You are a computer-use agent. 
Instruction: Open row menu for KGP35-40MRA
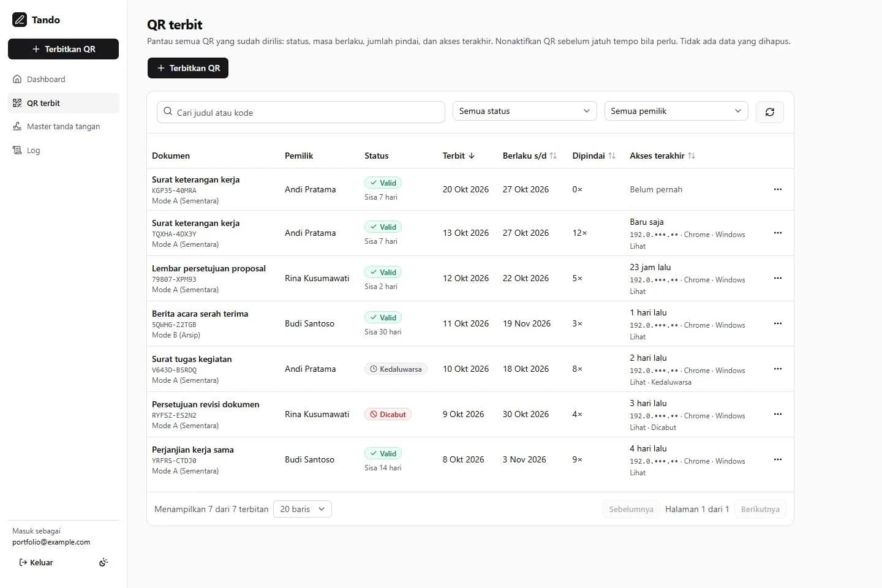click(778, 189)
